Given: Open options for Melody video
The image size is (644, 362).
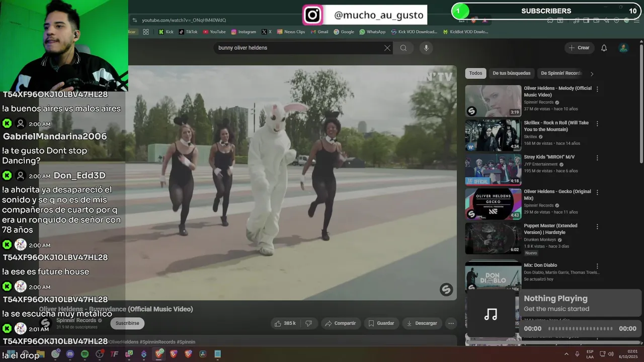Looking at the screenshot, I should [597, 89].
